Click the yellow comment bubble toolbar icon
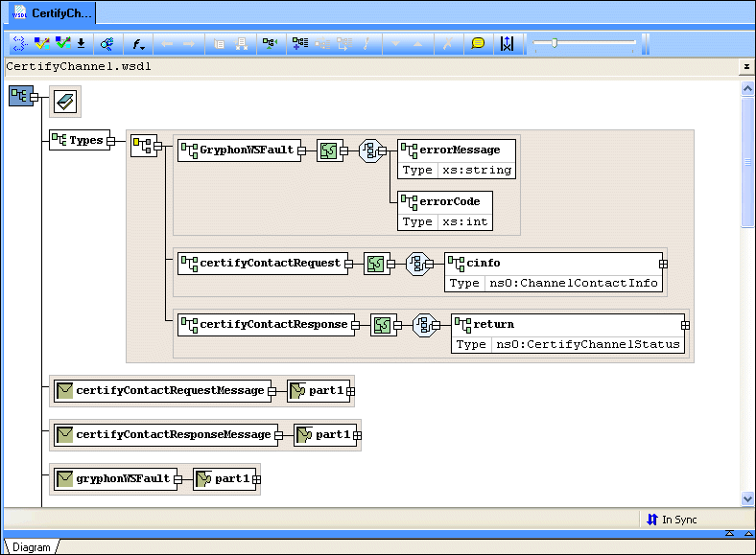 pos(478,44)
